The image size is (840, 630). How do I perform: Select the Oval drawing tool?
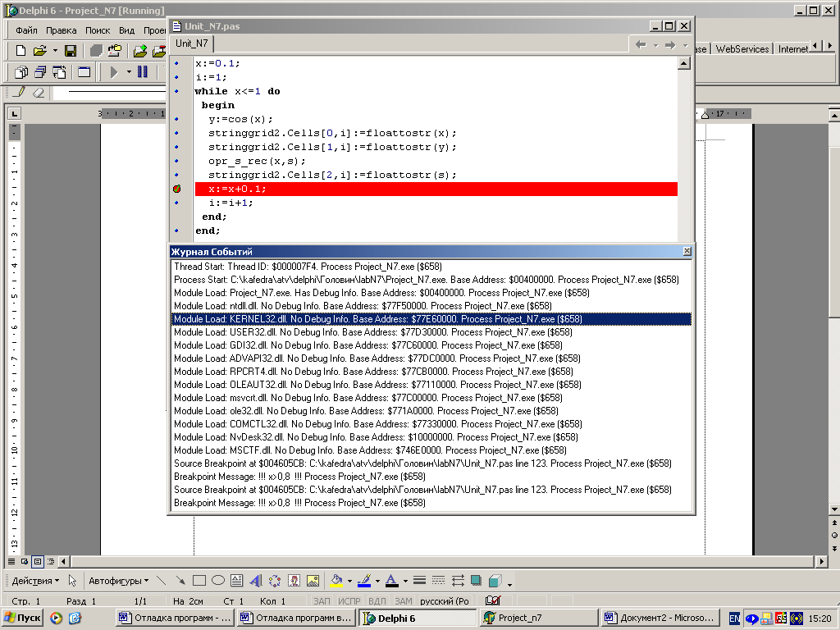(x=218, y=581)
